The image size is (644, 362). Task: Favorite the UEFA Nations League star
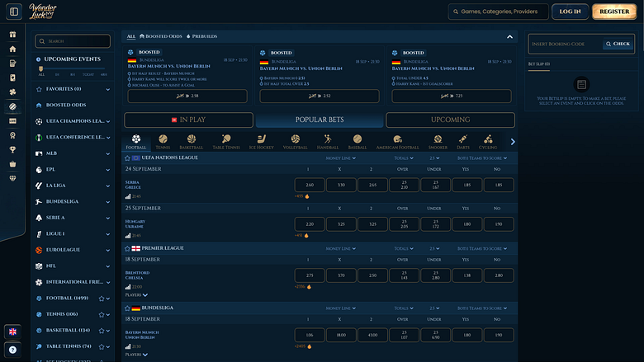pos(127,157)
